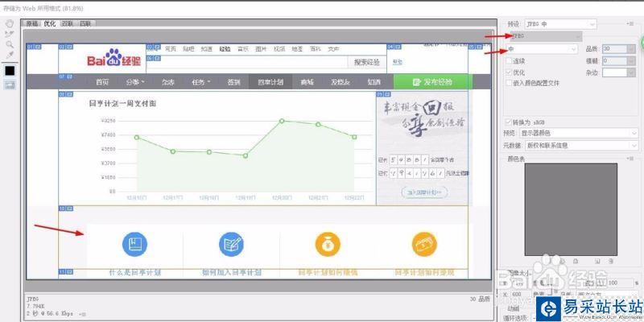The width and height of the screenshot is (644, 322).
Task: Open the black eyedropper color swatch
Action: point(10,71)
